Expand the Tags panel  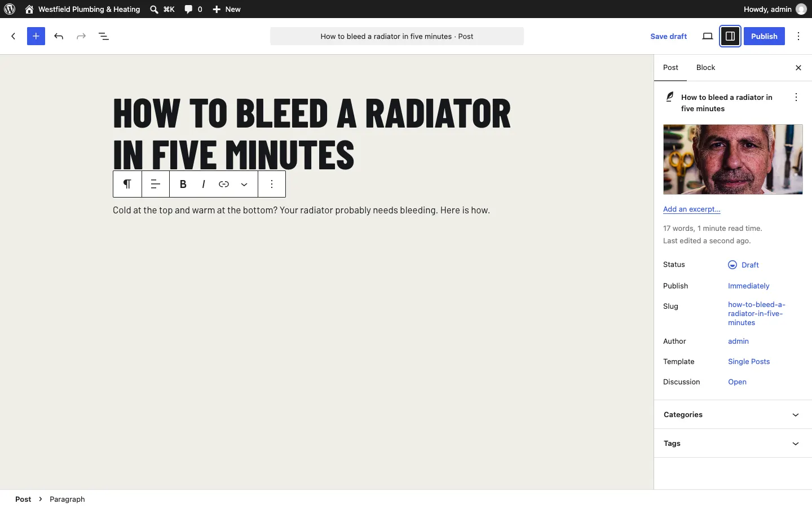[x=733, y=444]
